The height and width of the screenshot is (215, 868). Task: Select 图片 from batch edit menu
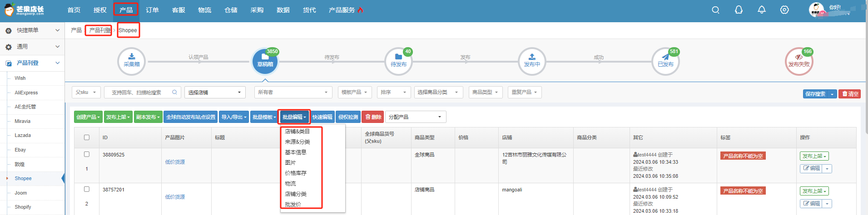click(290, 162)
